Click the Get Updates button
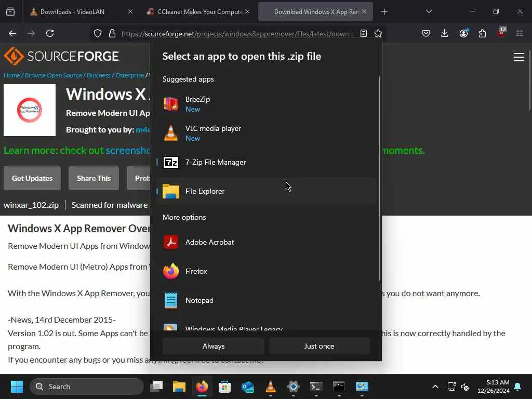The height and width of the screenshot is (399, 532). 32,178
